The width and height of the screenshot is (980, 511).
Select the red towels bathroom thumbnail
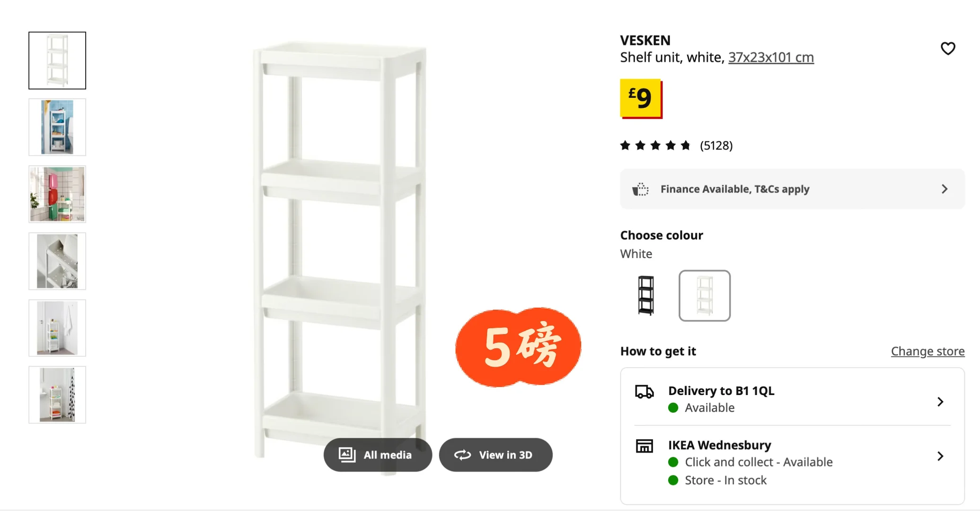point(57,194)
